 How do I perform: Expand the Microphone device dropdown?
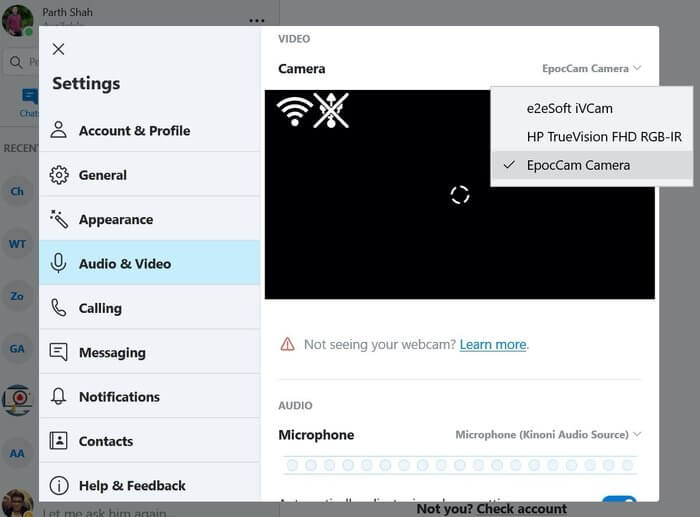click(x=548, y=434)
